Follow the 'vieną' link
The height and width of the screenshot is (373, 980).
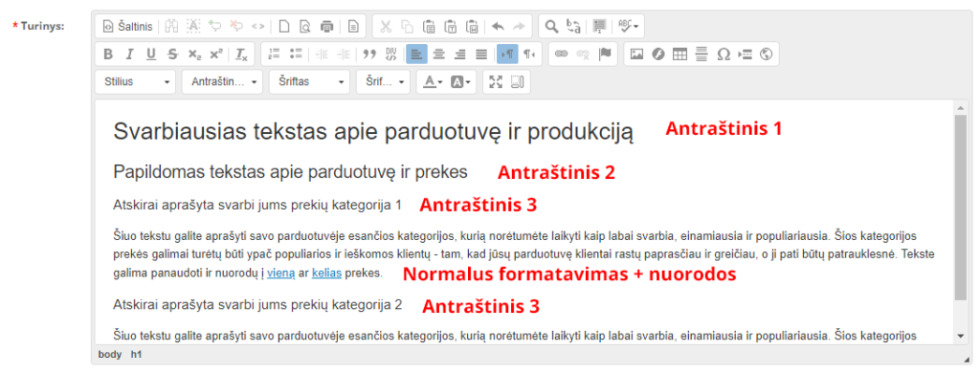280,274
